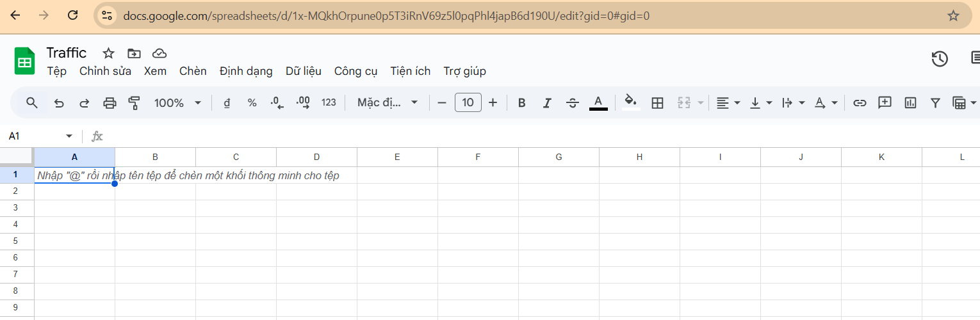Open the Dữ liệu menu

(x=303, y=71)
